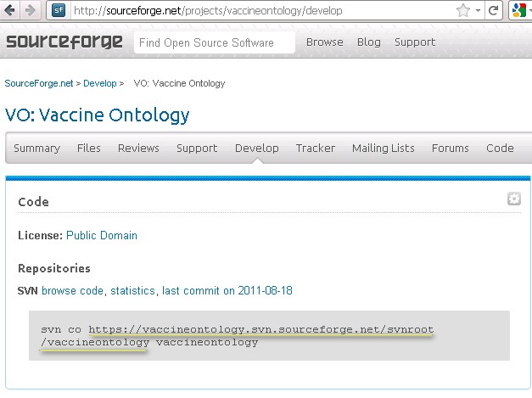Viewport: 532px width, 398px height.
Task: Open the Mailing Lists tab
Action: 384,149
